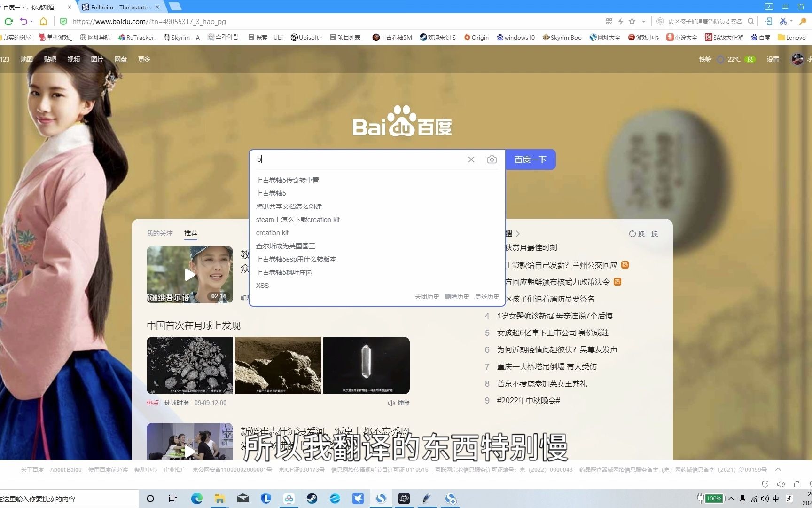Click the green security shield in address bar
This screenshot has height=508, width=812.
[63, 21]
